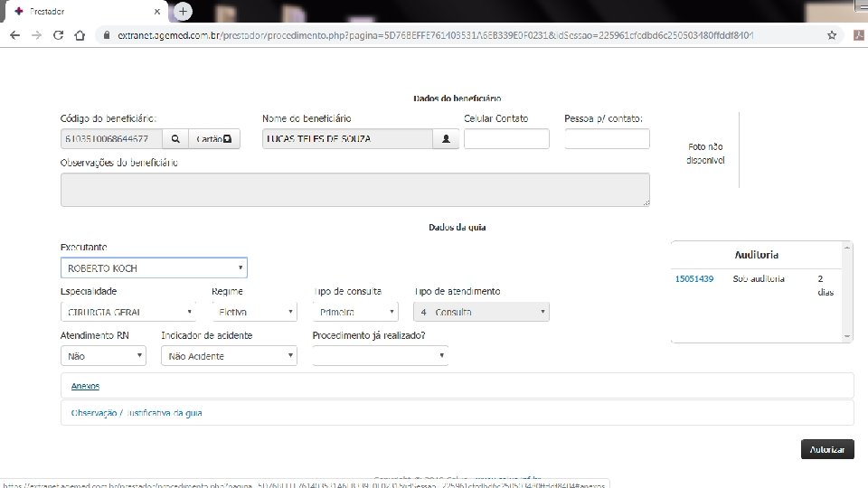Open the Regime dropdown Eletiva
This screenshot has width=868, height=488.
pos(254,312)
